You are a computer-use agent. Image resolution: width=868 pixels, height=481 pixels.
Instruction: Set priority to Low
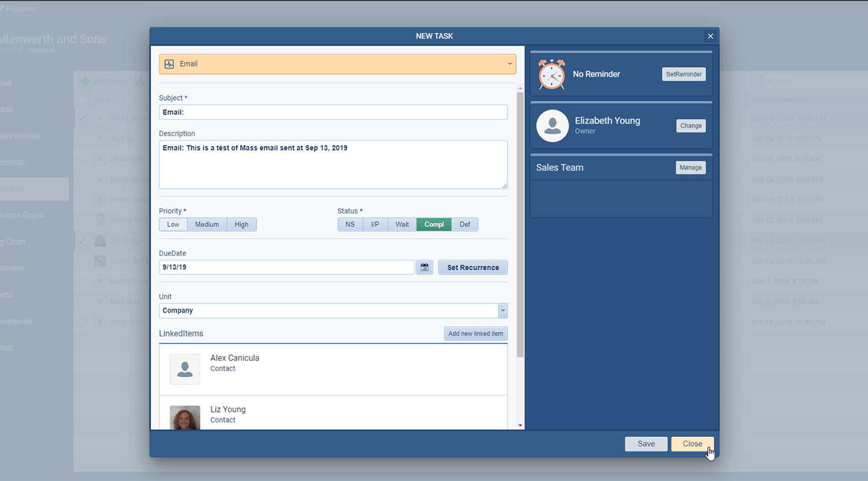tap(173, 225)
